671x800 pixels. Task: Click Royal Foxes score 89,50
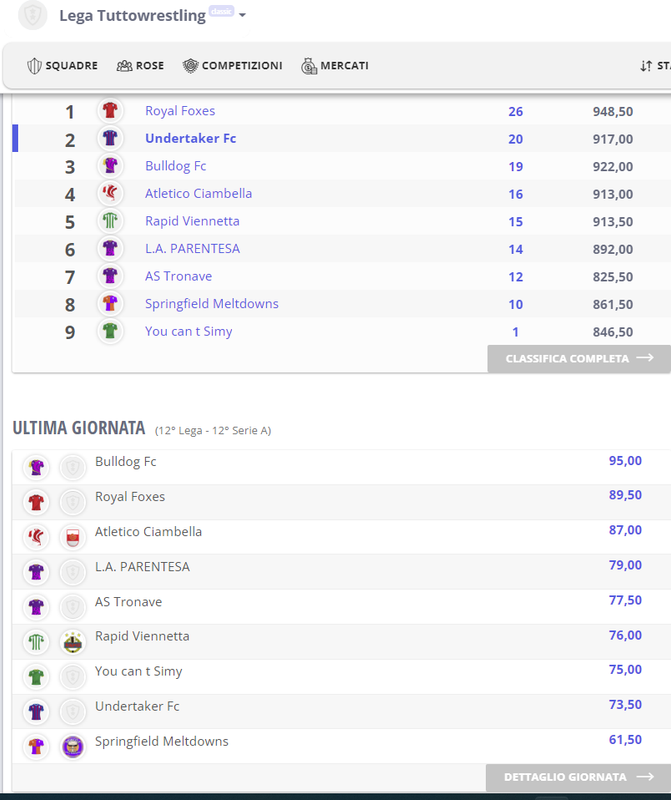[625, 495]
